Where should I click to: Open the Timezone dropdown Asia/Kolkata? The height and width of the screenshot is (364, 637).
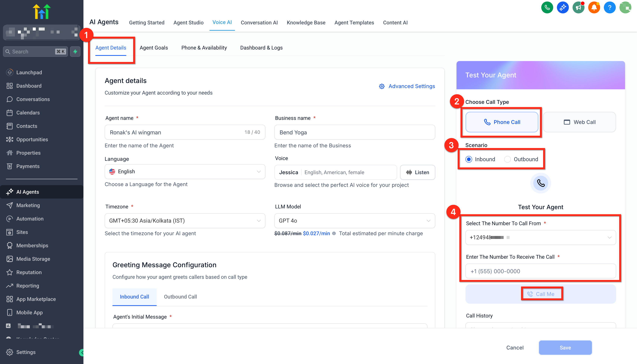(x=185, y=221)
